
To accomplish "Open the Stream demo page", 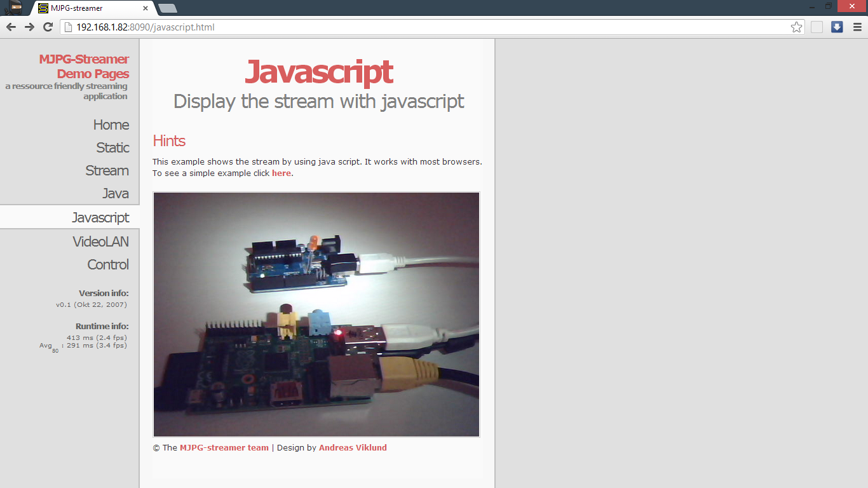I will point(107,170).
